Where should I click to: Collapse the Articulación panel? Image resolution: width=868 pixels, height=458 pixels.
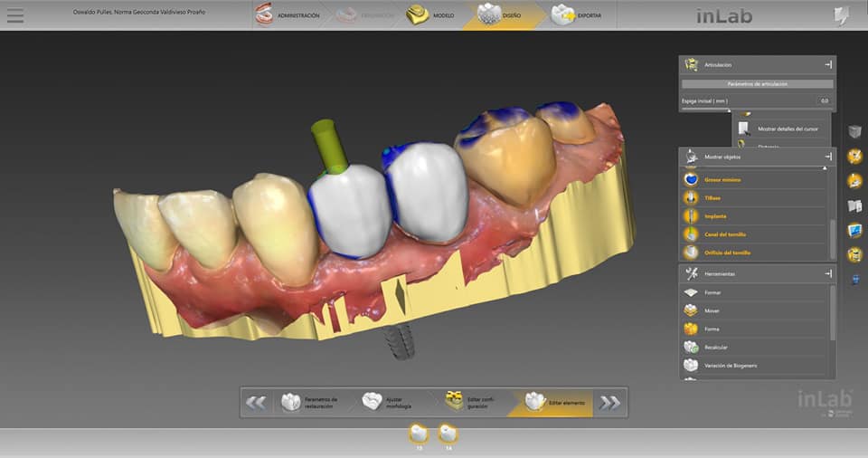pyautogui.click(x=828, y=65)
